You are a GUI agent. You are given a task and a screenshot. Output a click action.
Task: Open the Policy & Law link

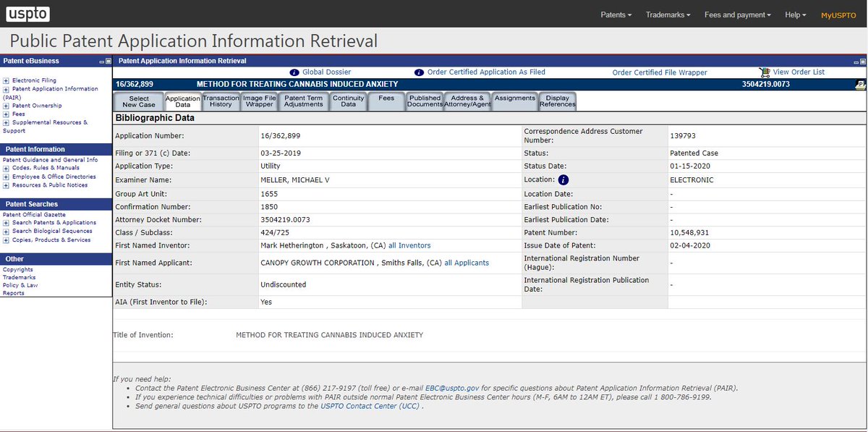click(20, 286)
